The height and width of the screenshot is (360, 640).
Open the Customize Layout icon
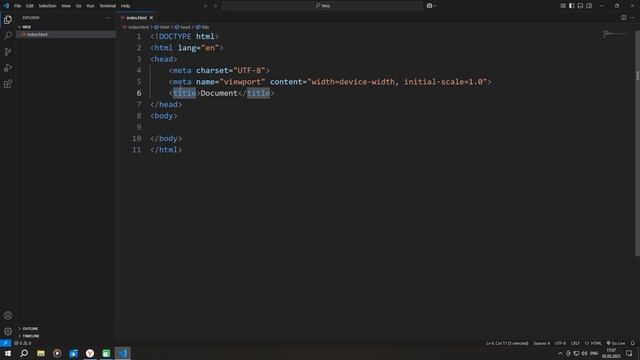tap(563, 6)
